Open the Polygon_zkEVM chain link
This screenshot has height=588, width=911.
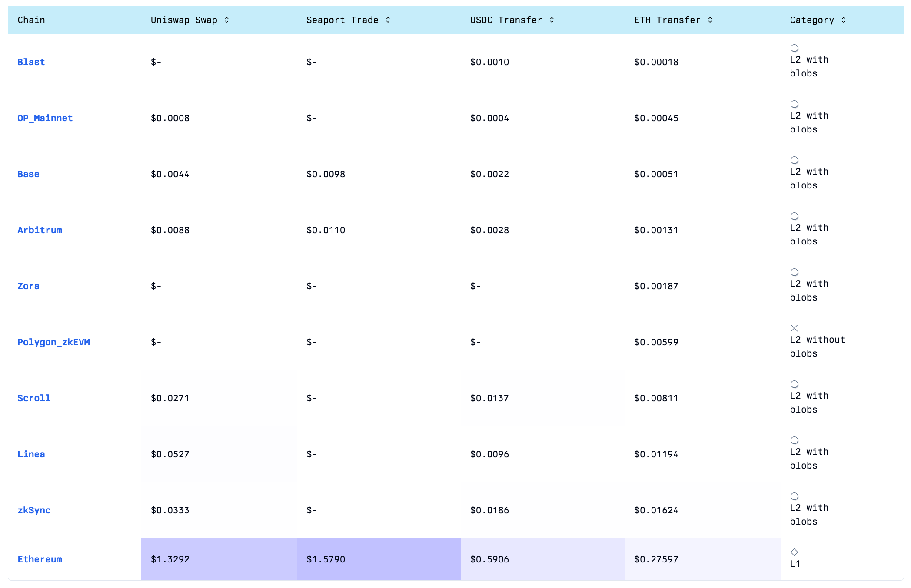[53, 342]
